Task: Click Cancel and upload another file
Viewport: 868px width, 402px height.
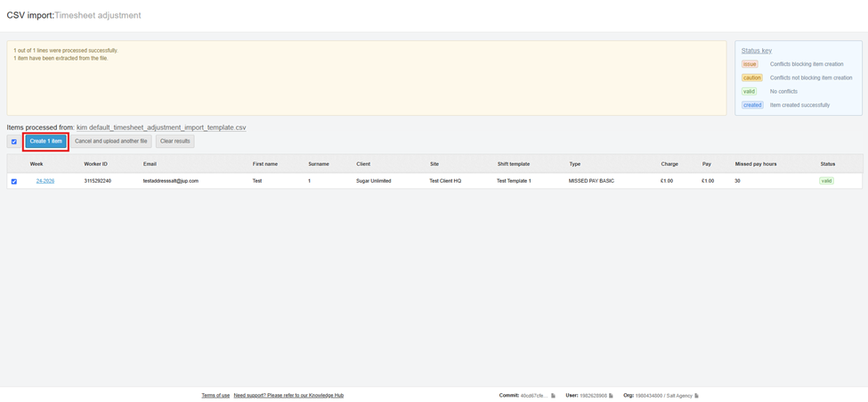Action: click(x=110, y=142)
